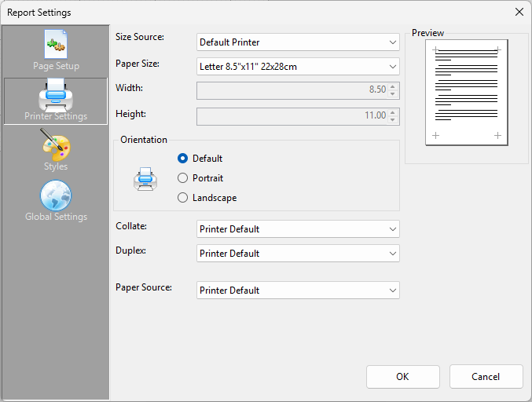Decrease the Height value with the down arrow
Screen dimensions: 532x402
(x=393, y=120)
